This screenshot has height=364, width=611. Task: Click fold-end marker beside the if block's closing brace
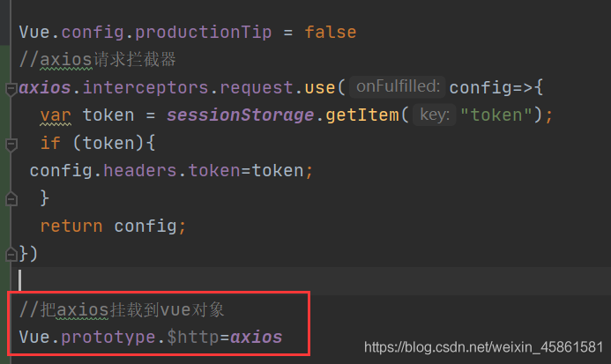(x=11, y=199)
